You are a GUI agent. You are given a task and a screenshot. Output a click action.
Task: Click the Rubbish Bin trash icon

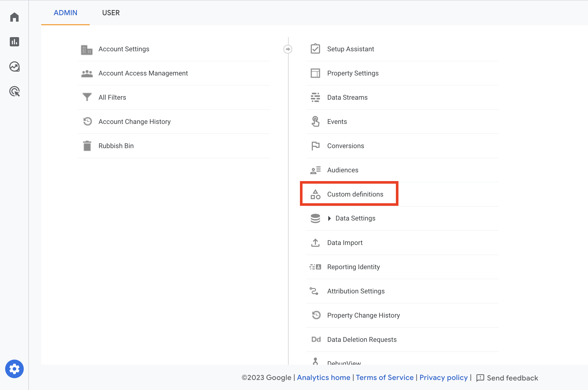click(87, 146)
